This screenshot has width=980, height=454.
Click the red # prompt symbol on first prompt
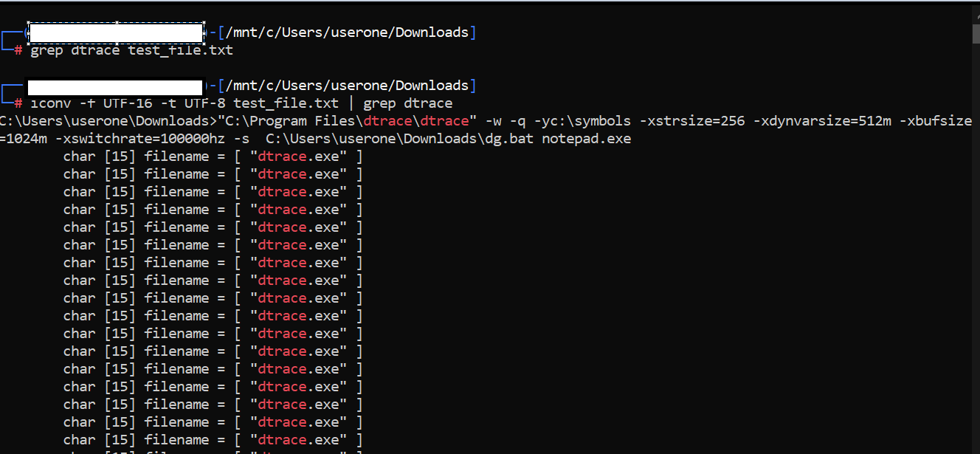[x=18, y=51]
